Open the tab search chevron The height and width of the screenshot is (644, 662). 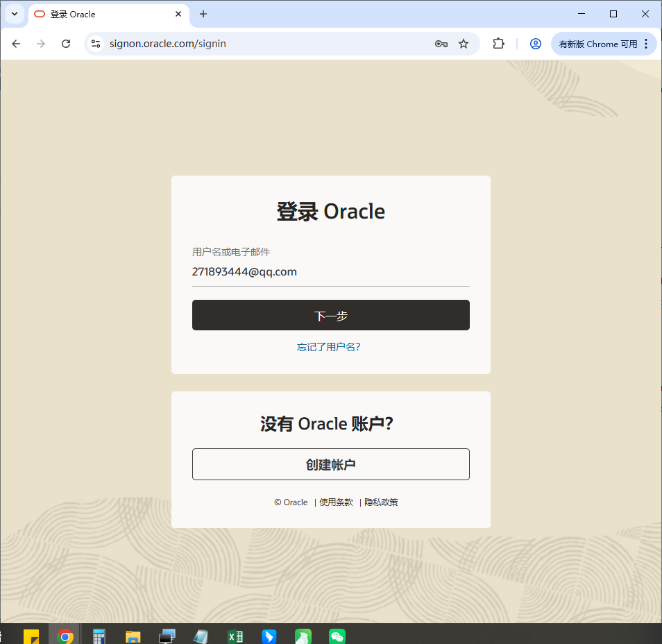(x=15, y=14)
